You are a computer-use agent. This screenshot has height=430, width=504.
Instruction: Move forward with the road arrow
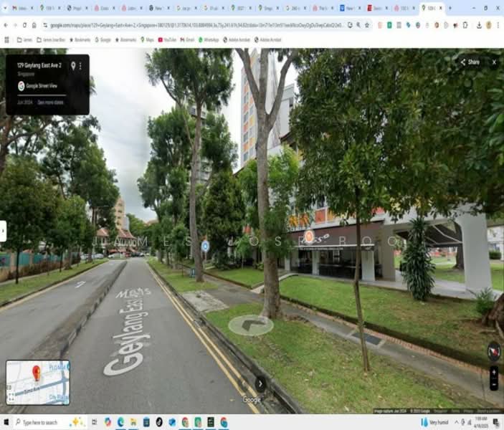point(251,325)
